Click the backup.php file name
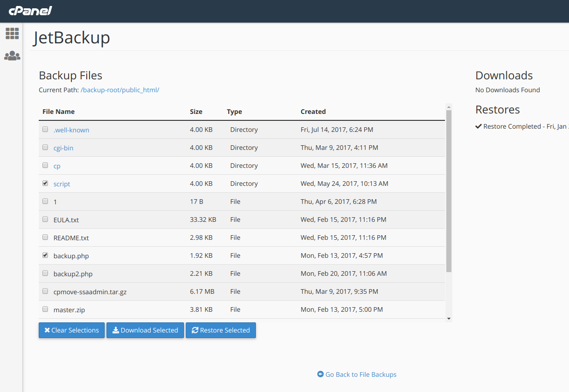Screen dimensions: 569x392 tap(71, 256)
